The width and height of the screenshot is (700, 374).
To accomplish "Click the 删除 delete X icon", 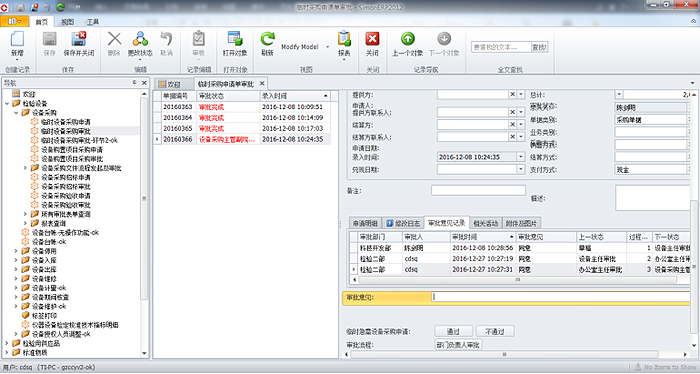I will tap(114, 39).
